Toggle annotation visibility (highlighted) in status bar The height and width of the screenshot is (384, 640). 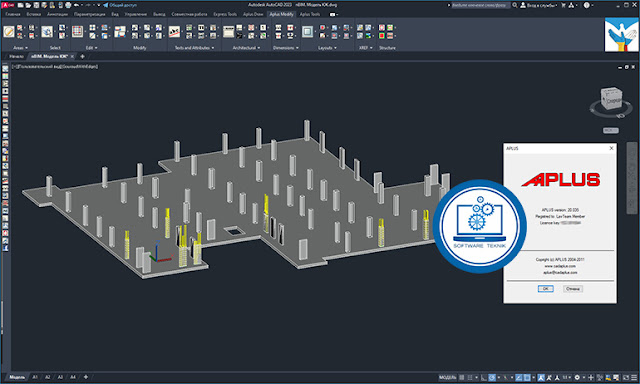(x=541, y=377)
